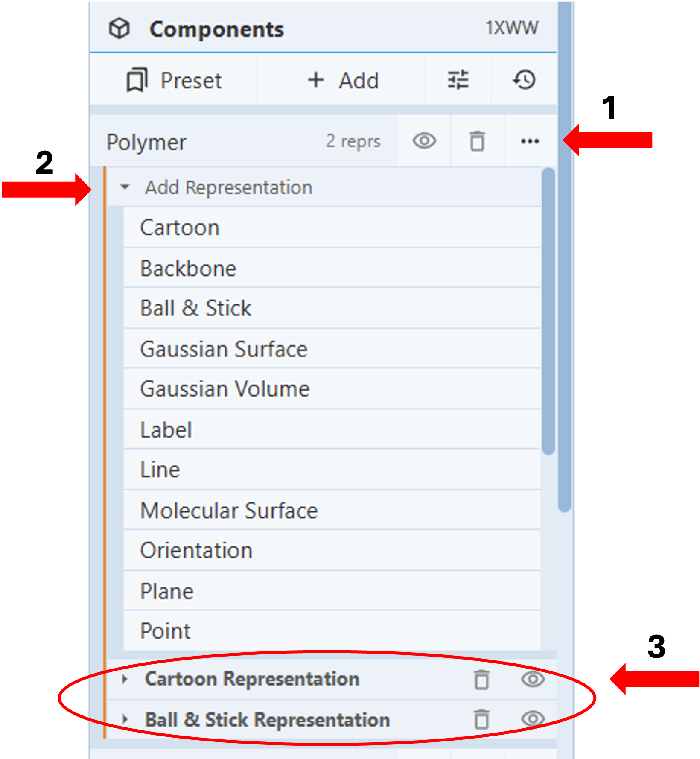Select Gaussian Surface from representation list

coord(224,349)
